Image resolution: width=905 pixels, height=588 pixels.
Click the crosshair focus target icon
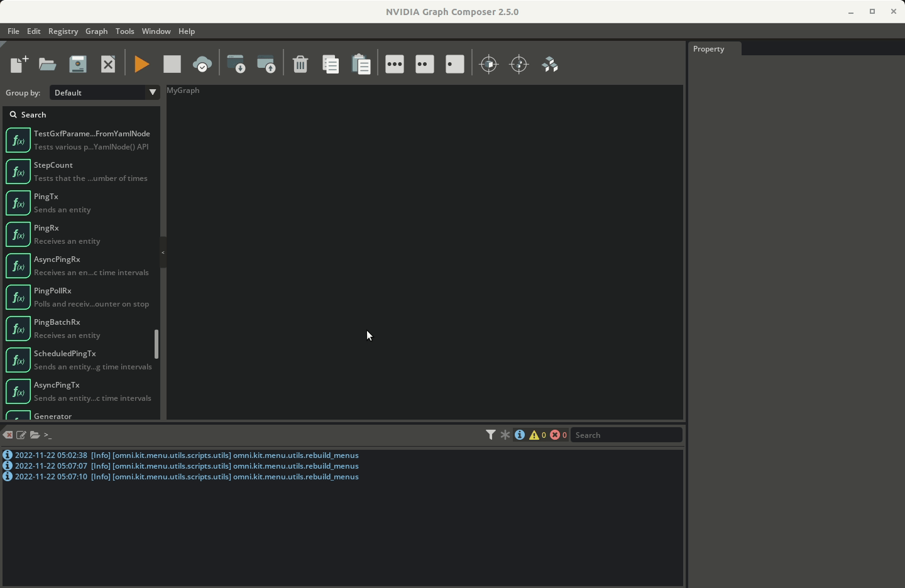(519, 64)
